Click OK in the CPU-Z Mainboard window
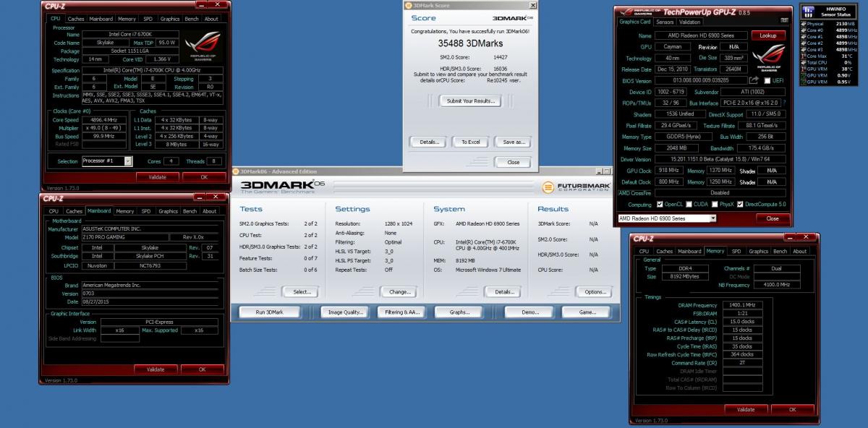868x428 pixels. tap(202, 369)
